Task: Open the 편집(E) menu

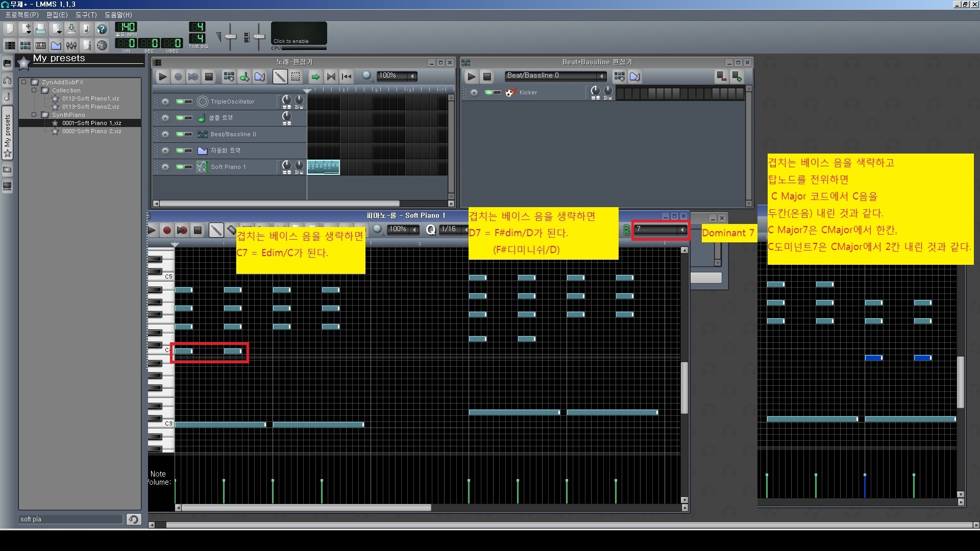Action: point(57,15)
